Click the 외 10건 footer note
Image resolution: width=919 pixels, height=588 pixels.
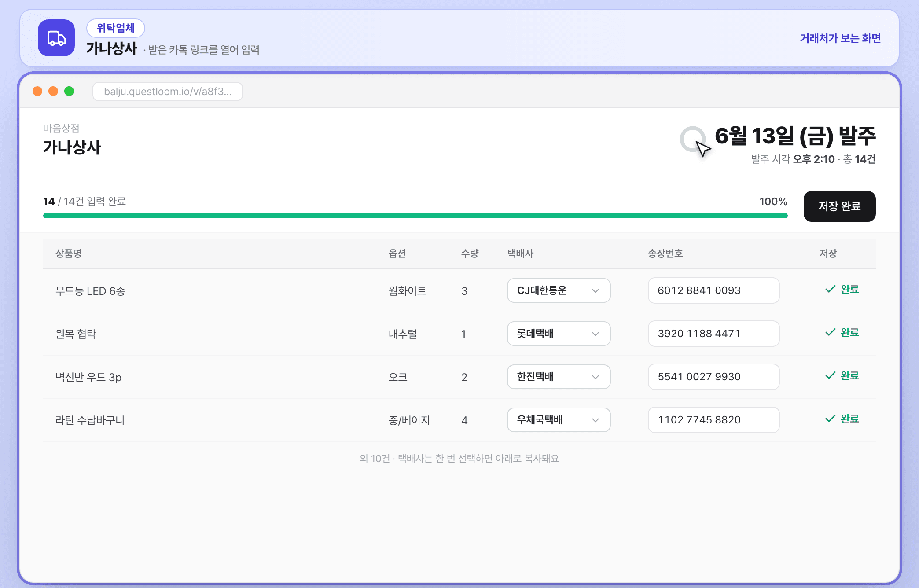459,459
